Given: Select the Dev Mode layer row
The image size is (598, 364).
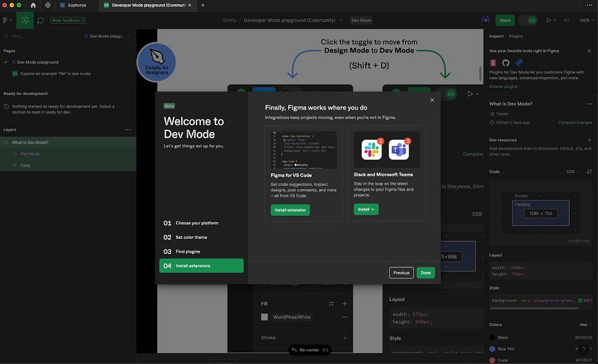Looking at the screenshot, I should point(68,154).
